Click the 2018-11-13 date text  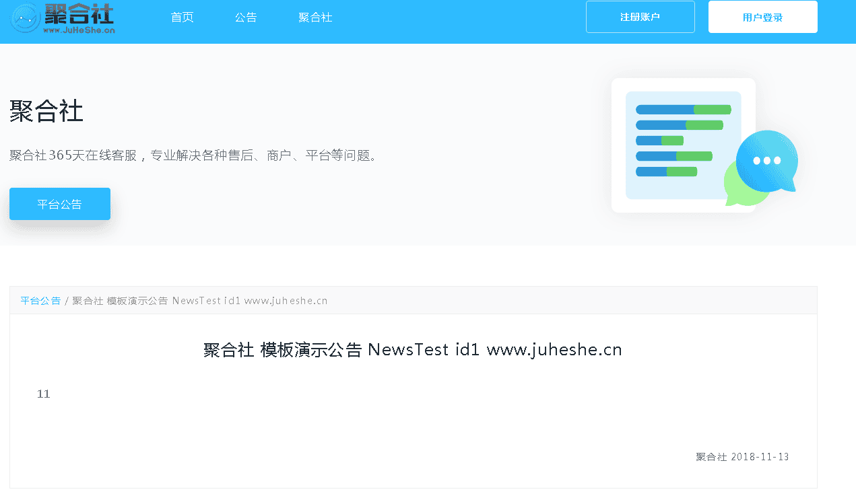(758, 456)
